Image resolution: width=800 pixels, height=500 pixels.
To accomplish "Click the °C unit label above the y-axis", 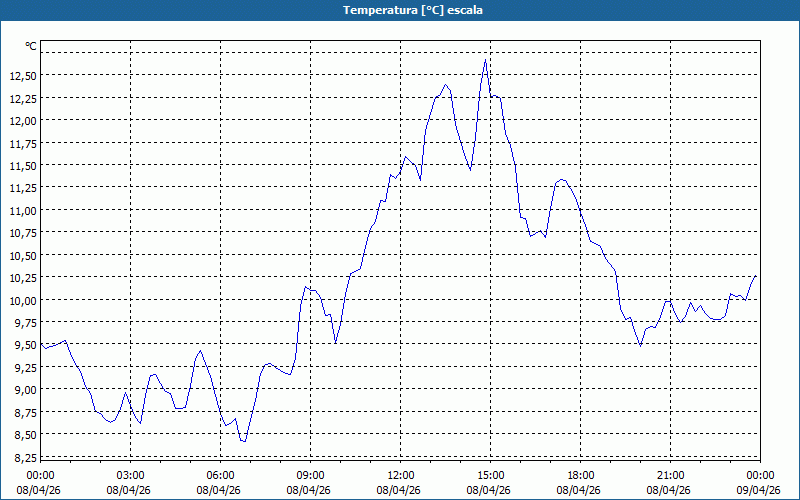I will (31, 46).
